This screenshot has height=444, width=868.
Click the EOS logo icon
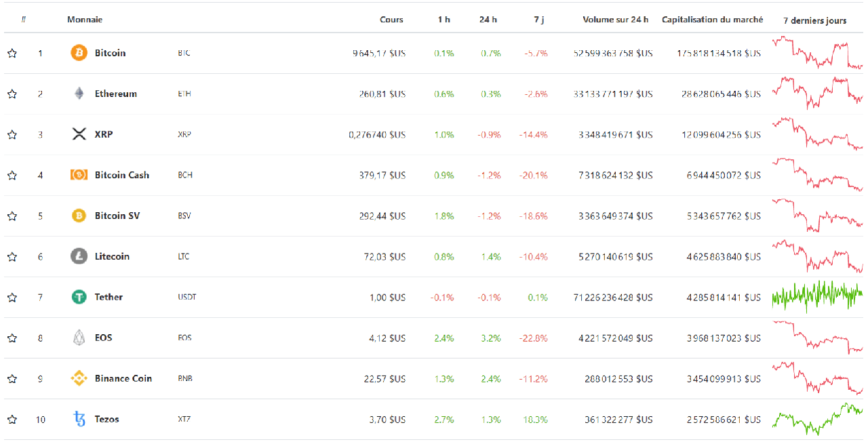79,338
